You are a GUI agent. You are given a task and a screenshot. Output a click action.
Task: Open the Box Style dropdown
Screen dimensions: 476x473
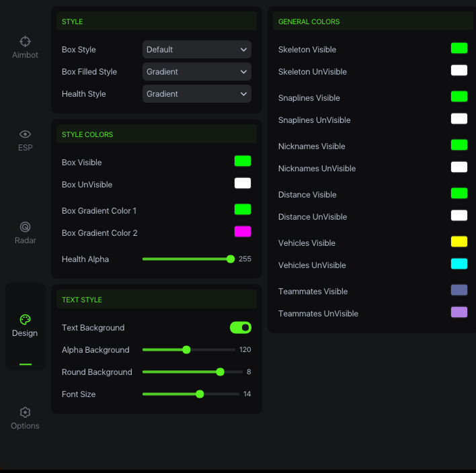pos(196,50)
